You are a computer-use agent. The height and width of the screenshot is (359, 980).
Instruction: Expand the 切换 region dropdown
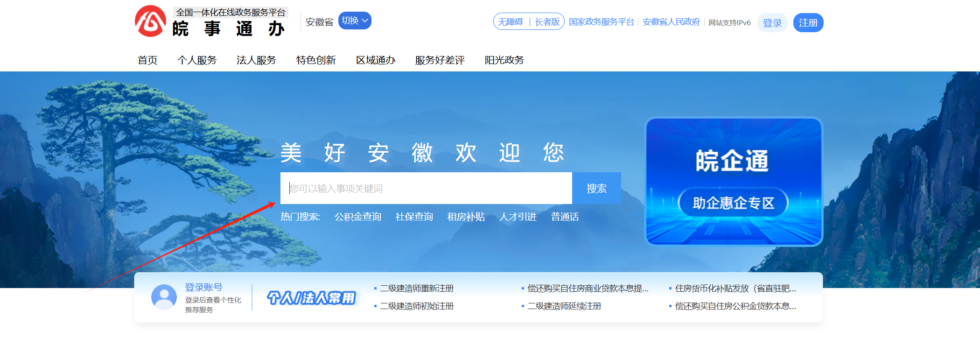pyautogui.click(x=355, y=21)
